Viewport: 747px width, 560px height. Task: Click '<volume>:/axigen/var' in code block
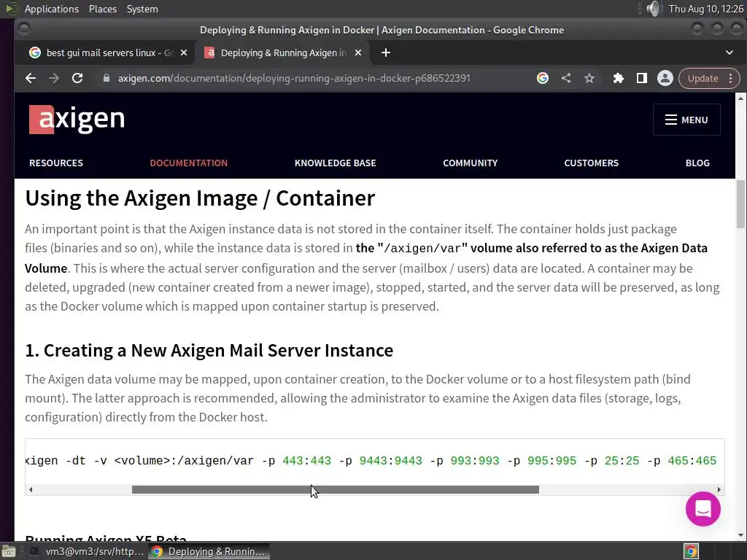click(184, 461)
